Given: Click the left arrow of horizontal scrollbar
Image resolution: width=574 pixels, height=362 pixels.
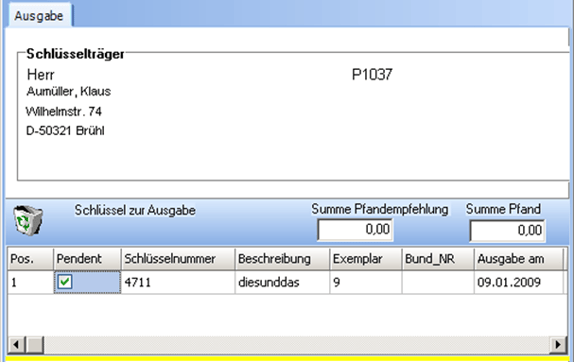Looking at the screenshot, I should [x=16, y=344].
